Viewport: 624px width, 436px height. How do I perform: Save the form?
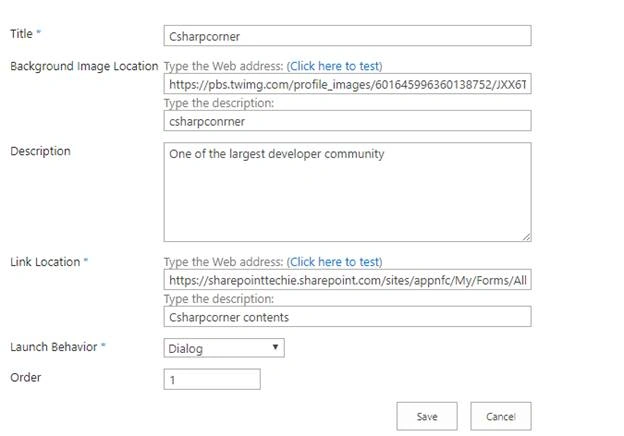(x=427, y=417)
